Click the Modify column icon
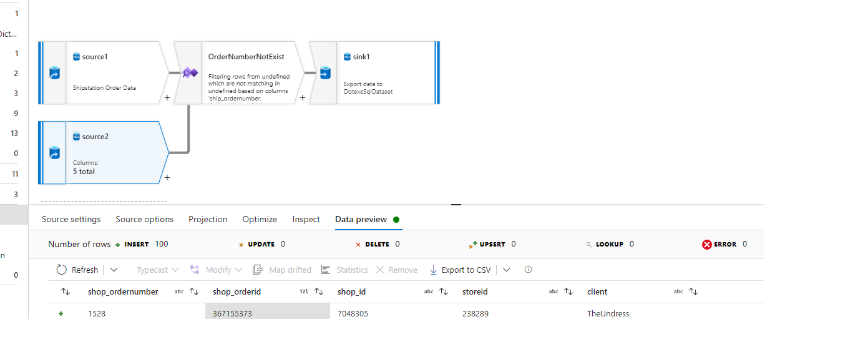868x337 pixels. coord(195,270)
